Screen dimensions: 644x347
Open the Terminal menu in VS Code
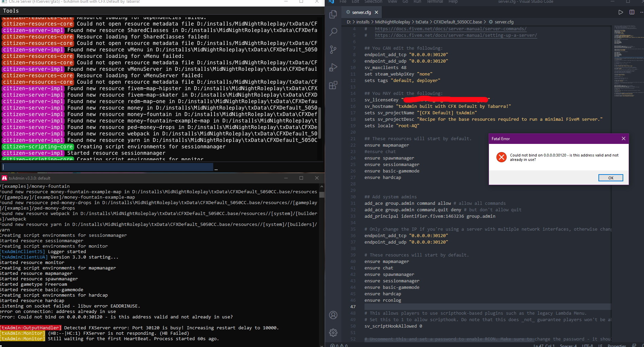point(435,2)
